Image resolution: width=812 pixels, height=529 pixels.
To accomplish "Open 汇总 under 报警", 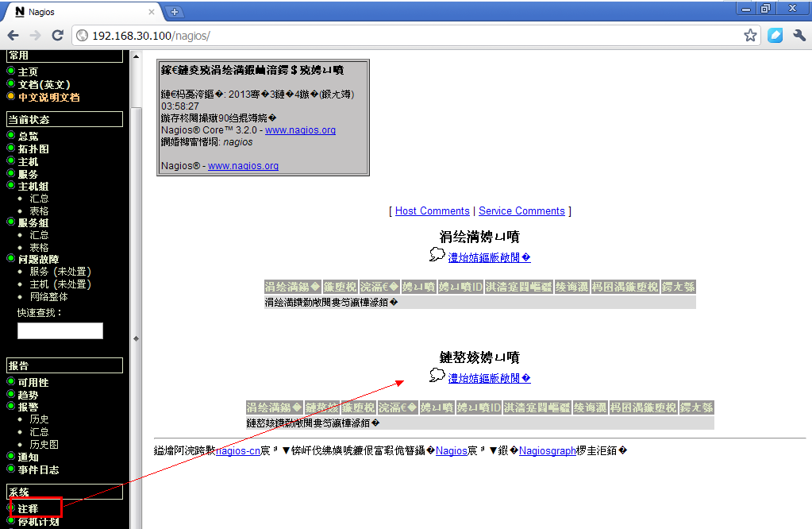I will point(39,431).
